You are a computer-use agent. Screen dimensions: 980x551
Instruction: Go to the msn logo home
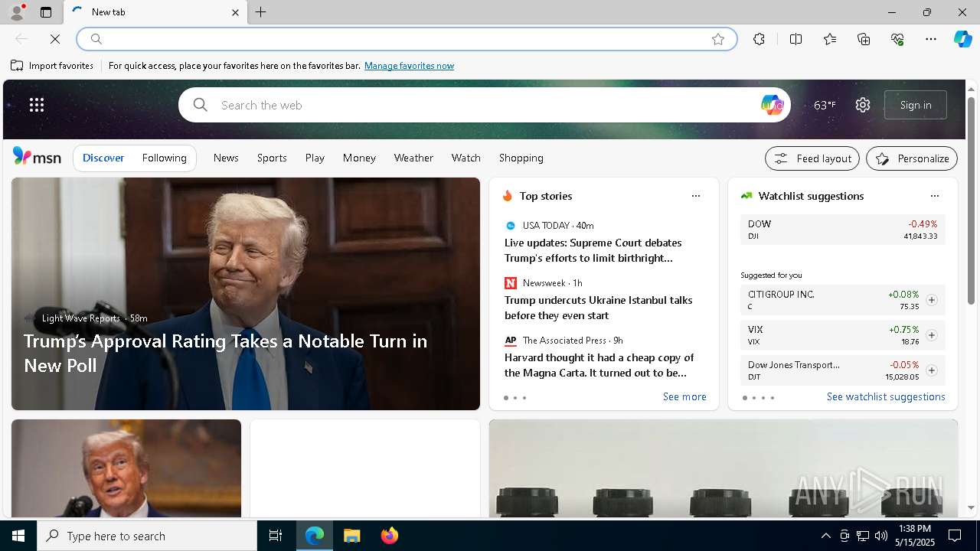pos(37,157)
